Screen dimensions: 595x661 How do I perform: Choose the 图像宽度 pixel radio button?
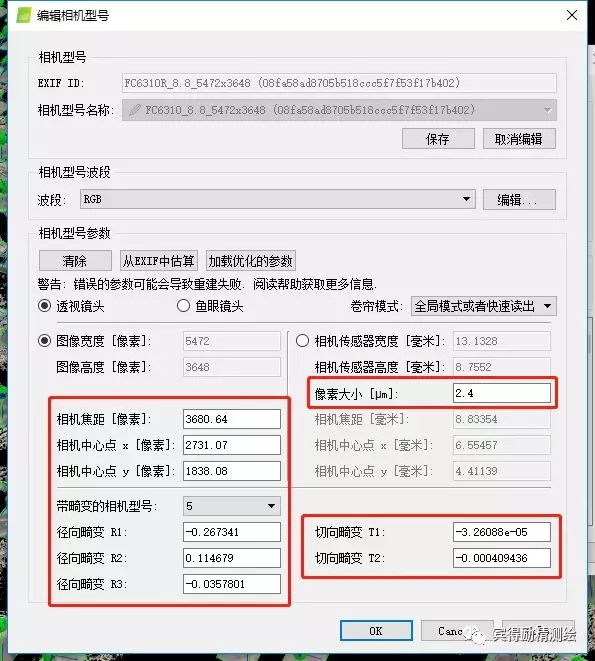point(44,341)
